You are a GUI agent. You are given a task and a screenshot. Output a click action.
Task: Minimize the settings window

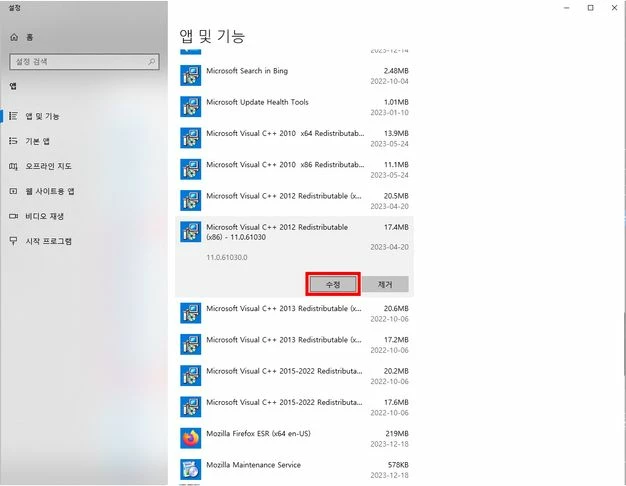click(567, 8)
